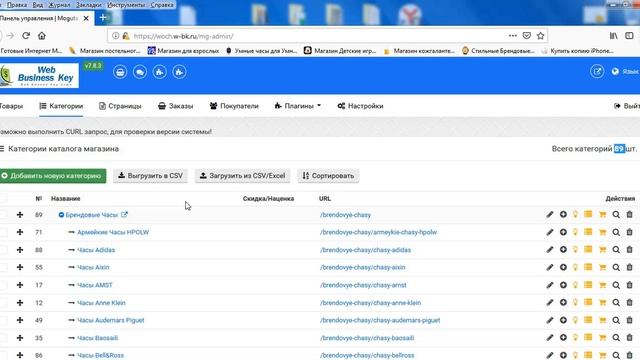Open the Часы Audemars Piguet category link
Screen dimensions: 640x360
pyautogui.click(x=111, y=320)
